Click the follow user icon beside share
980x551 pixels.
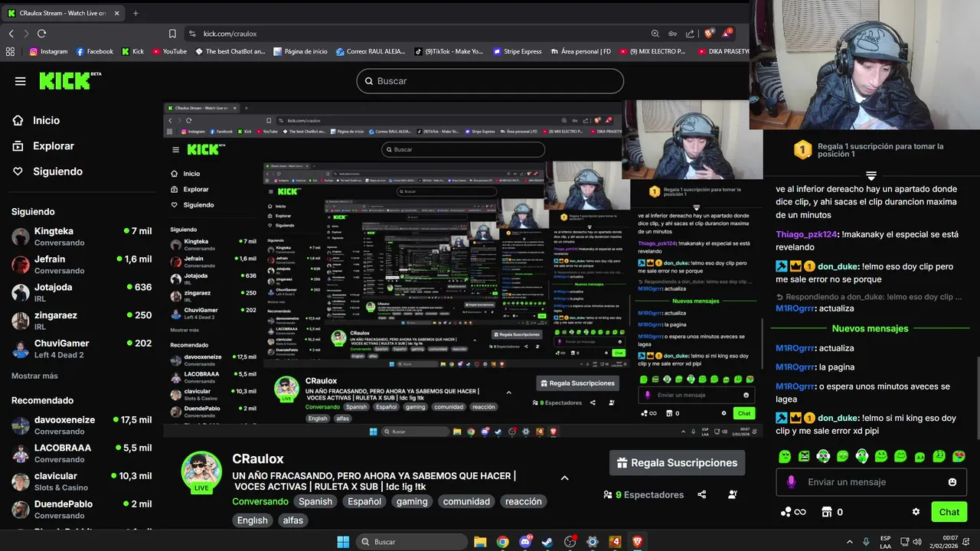(733, 494)
